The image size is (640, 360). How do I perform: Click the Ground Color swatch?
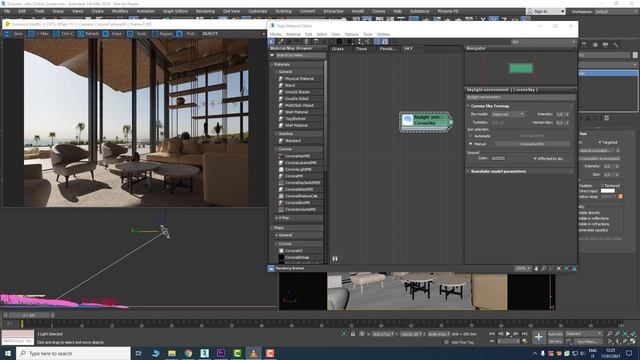pyautogui.click(x=498, y=158)
